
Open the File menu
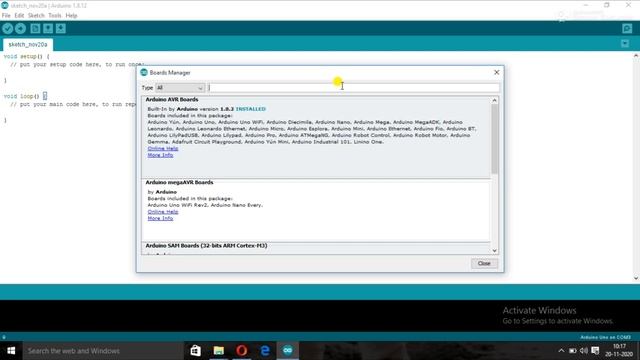[x=6, y=16]
